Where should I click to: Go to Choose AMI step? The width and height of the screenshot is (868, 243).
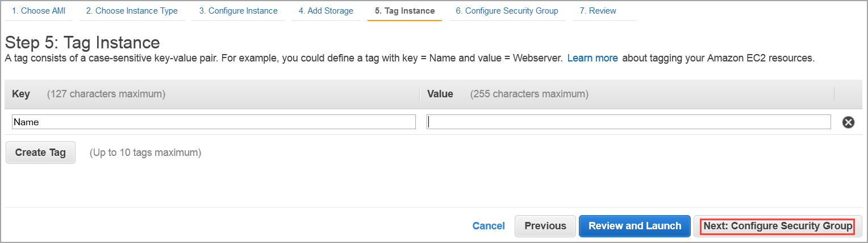39,11
